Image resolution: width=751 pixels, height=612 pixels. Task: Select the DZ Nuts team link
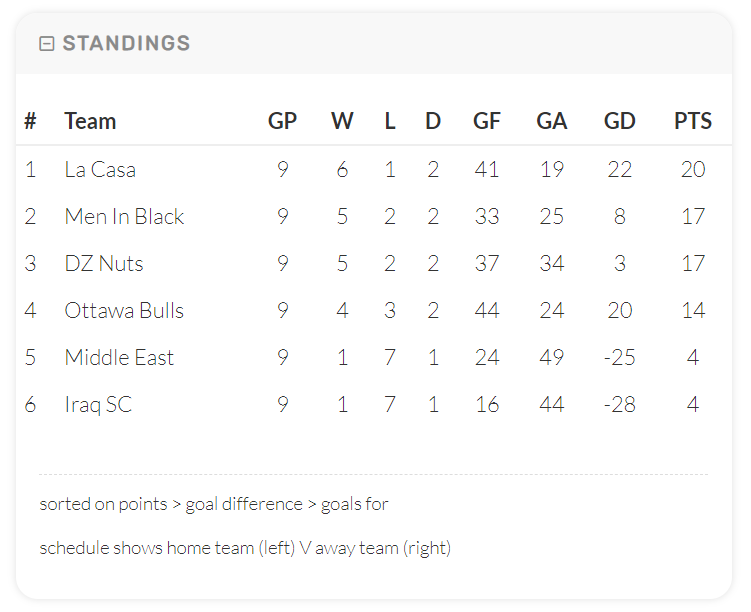click(104, 264)
